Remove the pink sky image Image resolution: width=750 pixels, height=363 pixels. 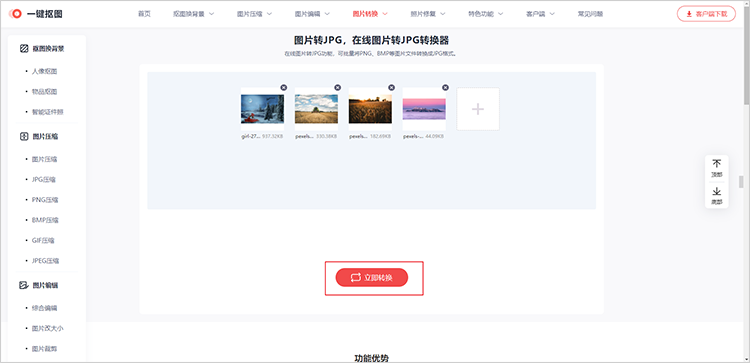[x=445, y=88]
